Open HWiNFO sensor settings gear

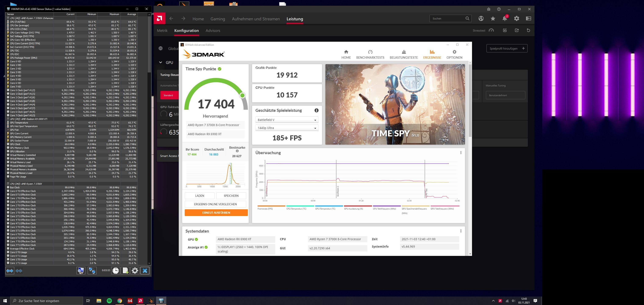[135, 270]
